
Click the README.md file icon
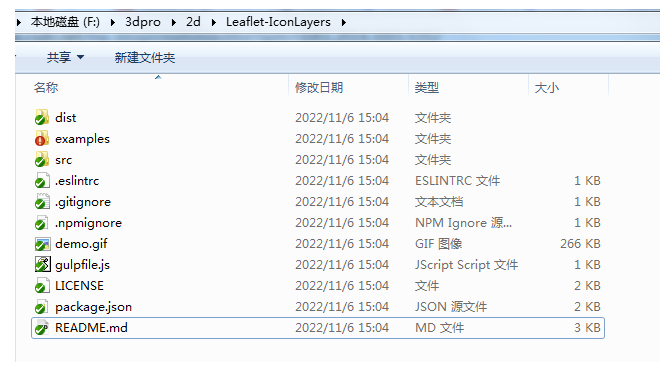tap(42, 327)
